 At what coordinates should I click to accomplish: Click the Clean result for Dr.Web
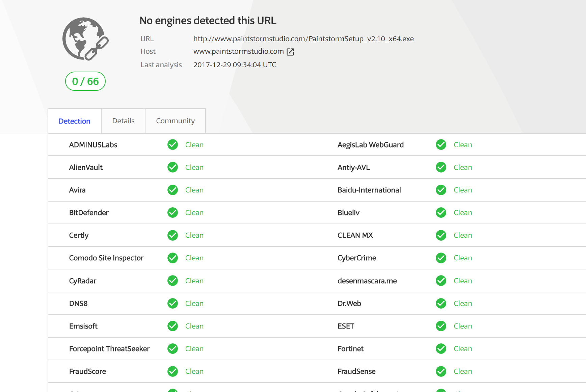pos(463,304)
